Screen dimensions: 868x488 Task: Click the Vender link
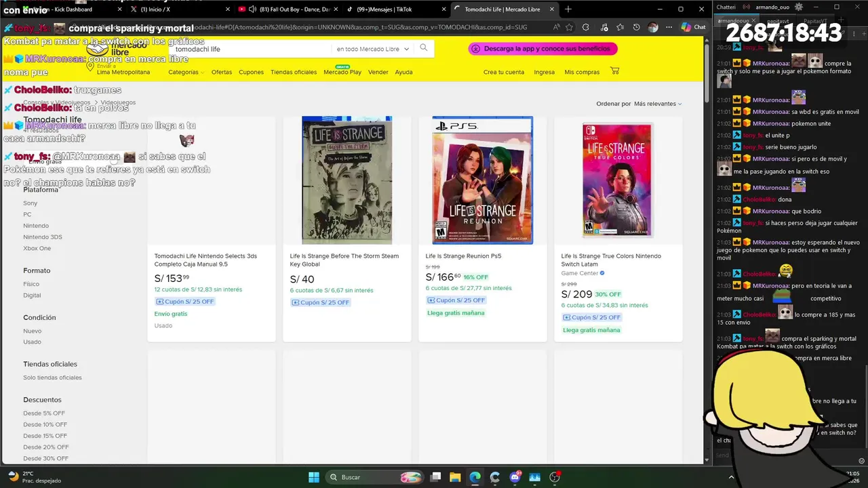coord(378,72)
